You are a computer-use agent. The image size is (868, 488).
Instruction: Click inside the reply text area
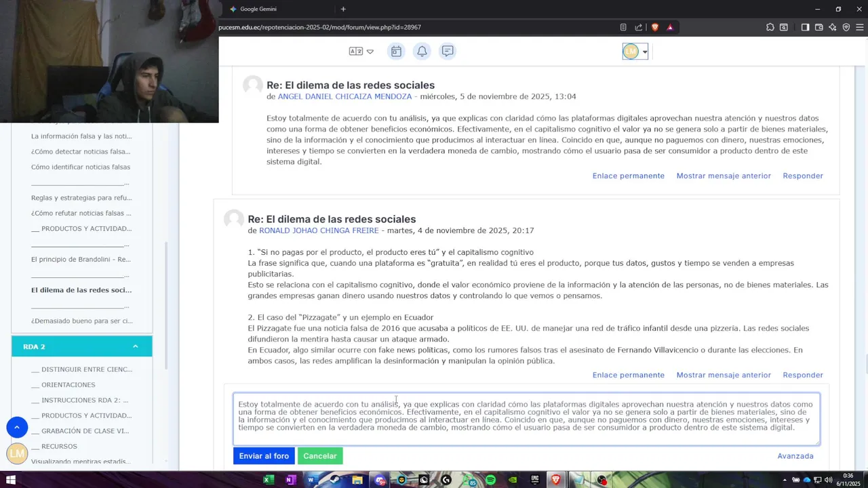pyautogui.click(x=526, y=419)
